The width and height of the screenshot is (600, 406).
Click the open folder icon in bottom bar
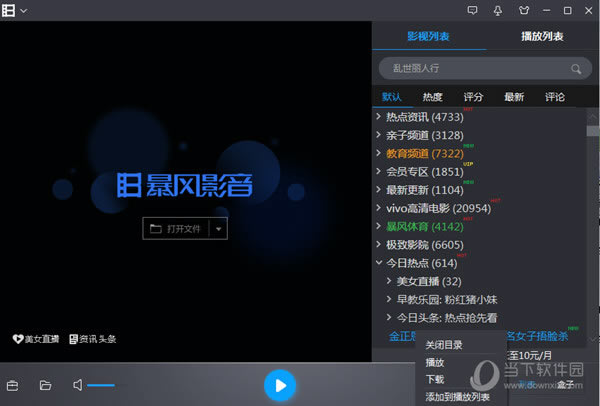click(x=45, y=385)
